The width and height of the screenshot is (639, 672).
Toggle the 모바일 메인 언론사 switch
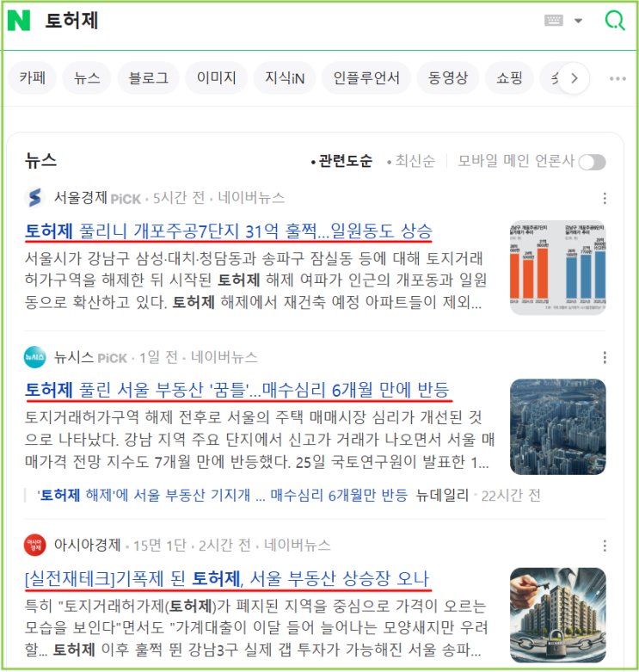tap(592, 163)
